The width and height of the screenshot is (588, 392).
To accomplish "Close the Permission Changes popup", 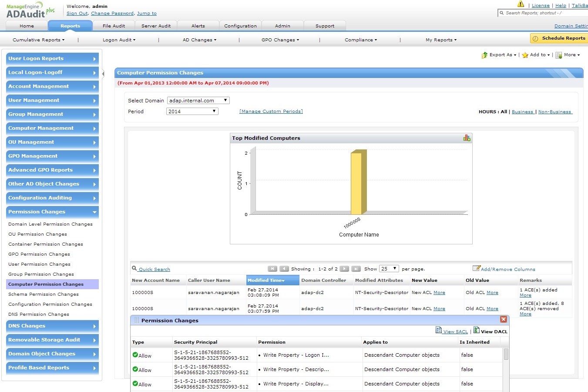I will (504, 320).
